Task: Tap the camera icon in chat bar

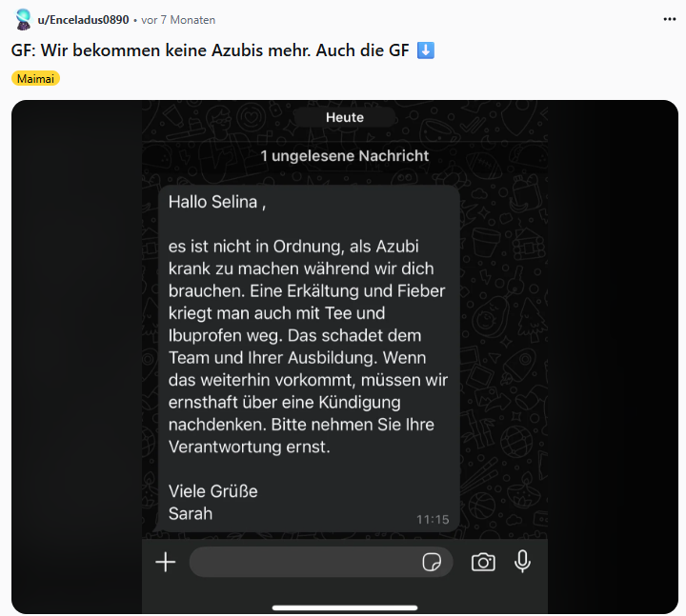Action: coord(483,563)
